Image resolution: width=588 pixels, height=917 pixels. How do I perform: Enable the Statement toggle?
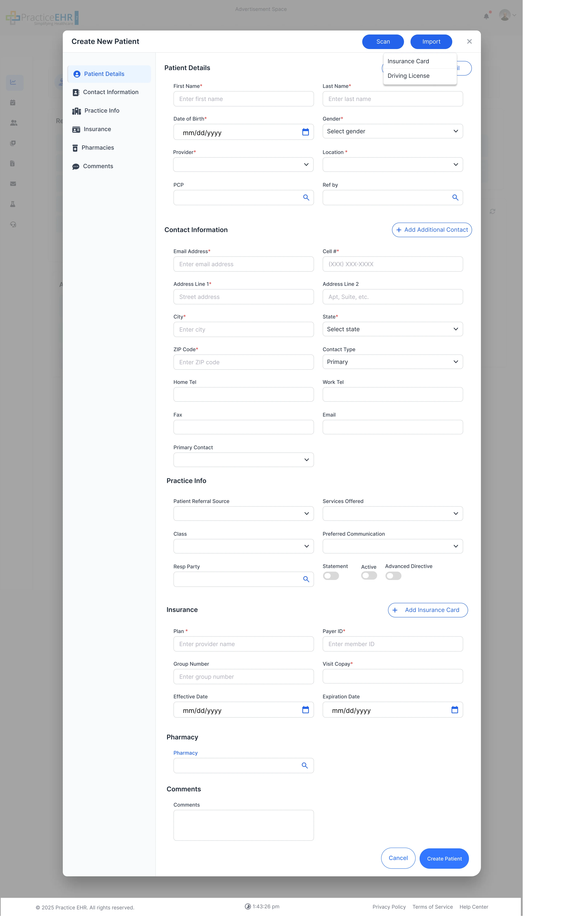click(331, 576)
